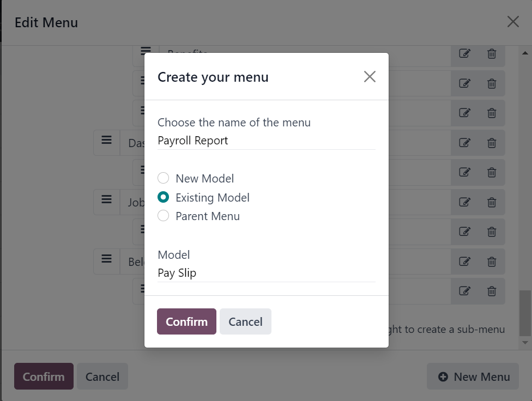The image size is (532, 401).
Task: Click the menu name field containing Payroll Report
Action: (x=267, y=141)
